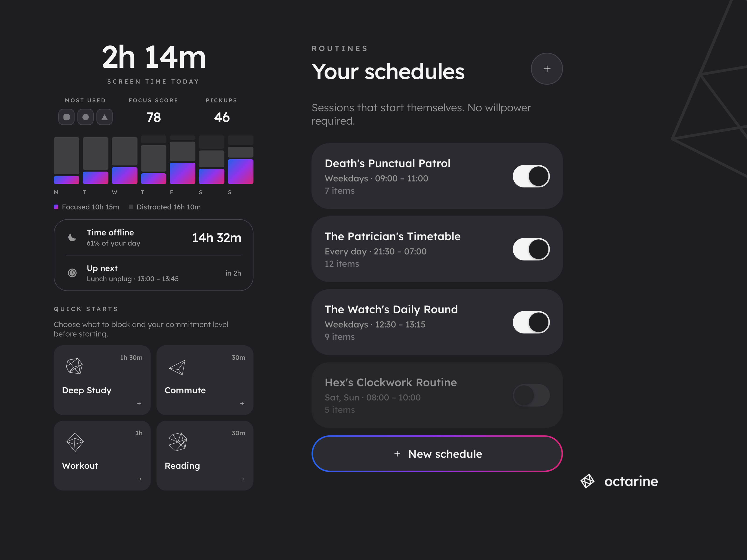Image resolution: width=747 pixels, height=560 pixels.
Task: Open the octarine brand name
Action: click(x=631, y=481)
